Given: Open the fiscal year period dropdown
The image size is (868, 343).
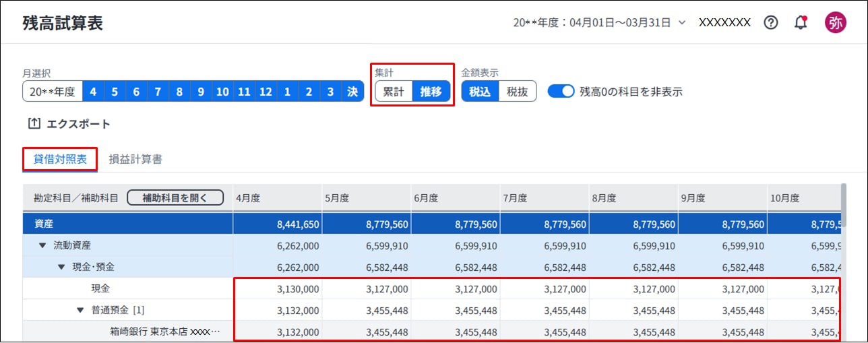Looking at the screenshot, I should (x=599, y=22).
